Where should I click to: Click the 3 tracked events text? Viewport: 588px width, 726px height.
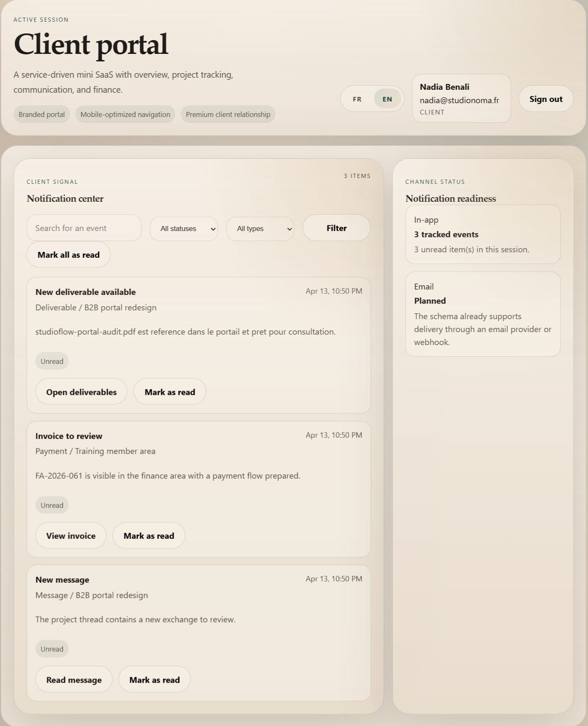click(x=446, y=234)
